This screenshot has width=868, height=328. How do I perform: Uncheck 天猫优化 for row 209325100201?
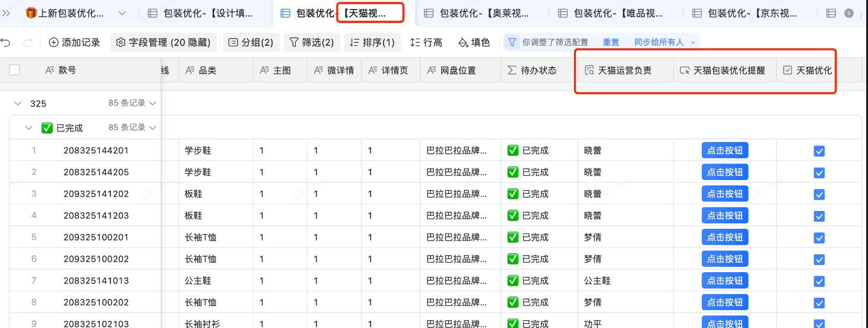pyautogui.click(x=819, y=238)
